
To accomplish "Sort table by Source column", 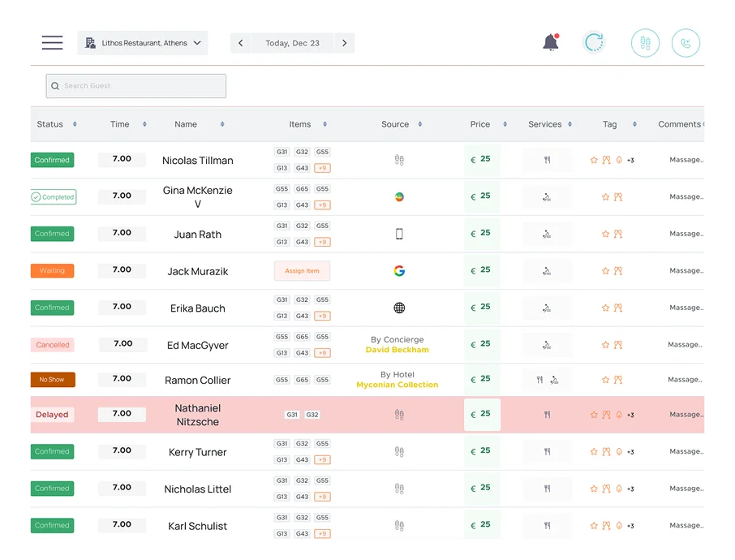I will pyautogui.click(x=420, y=124).
